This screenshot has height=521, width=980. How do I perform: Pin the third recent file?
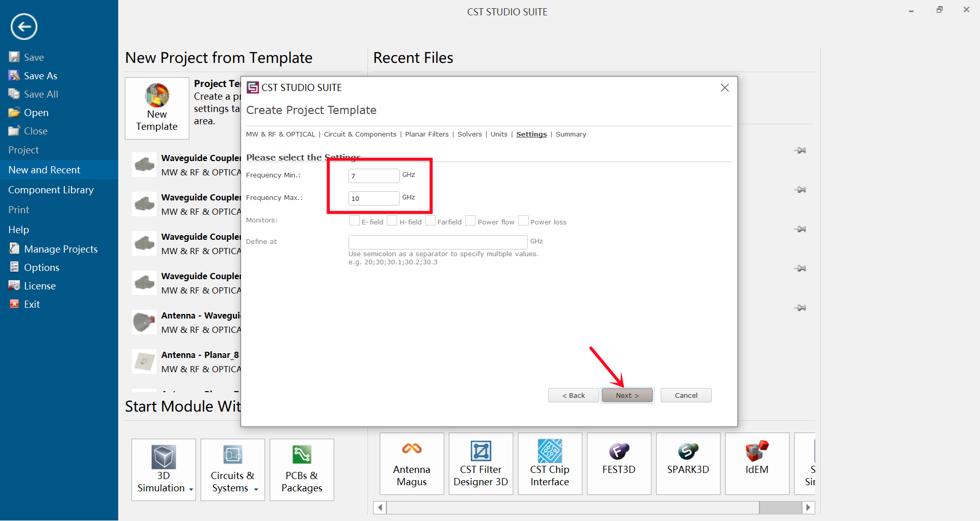800,229
